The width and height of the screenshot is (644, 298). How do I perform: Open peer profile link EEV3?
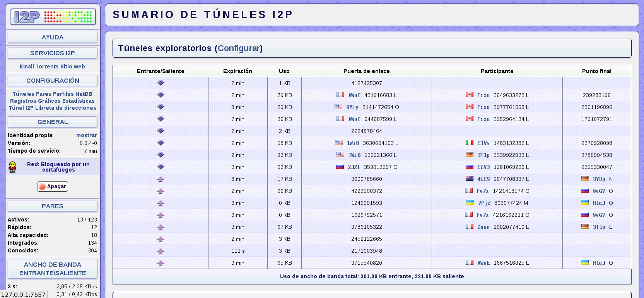point(483,167)
